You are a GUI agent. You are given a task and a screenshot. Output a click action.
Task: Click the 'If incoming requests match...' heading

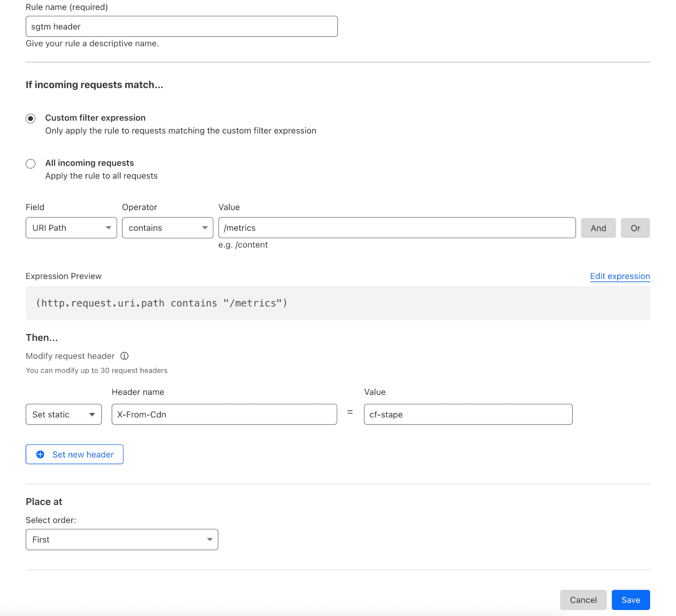point(94,85)
